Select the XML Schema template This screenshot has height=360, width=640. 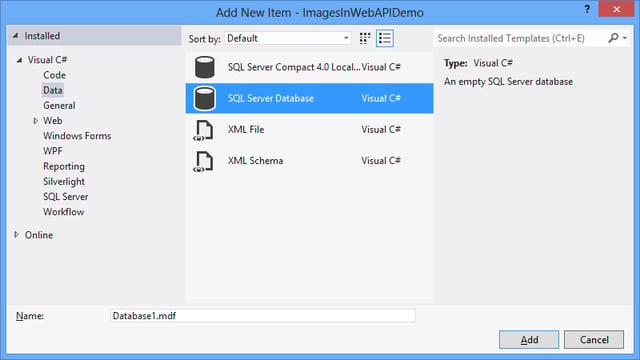309,161
